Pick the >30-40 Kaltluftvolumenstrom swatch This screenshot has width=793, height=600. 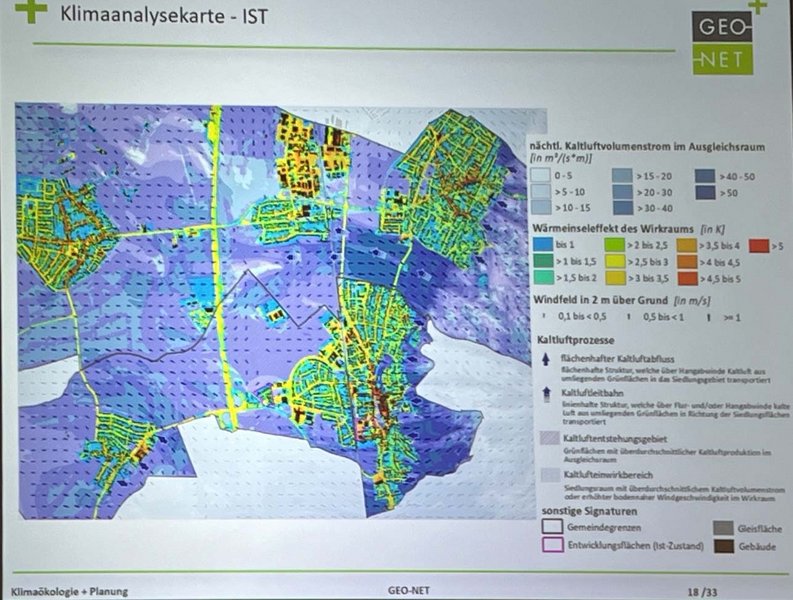coord(623,207)
